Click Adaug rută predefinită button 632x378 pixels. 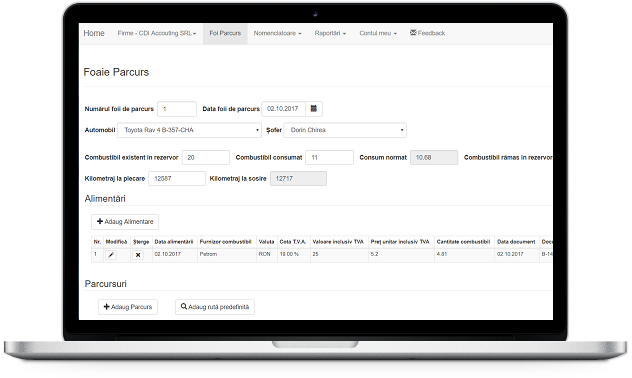pos(215,307)
